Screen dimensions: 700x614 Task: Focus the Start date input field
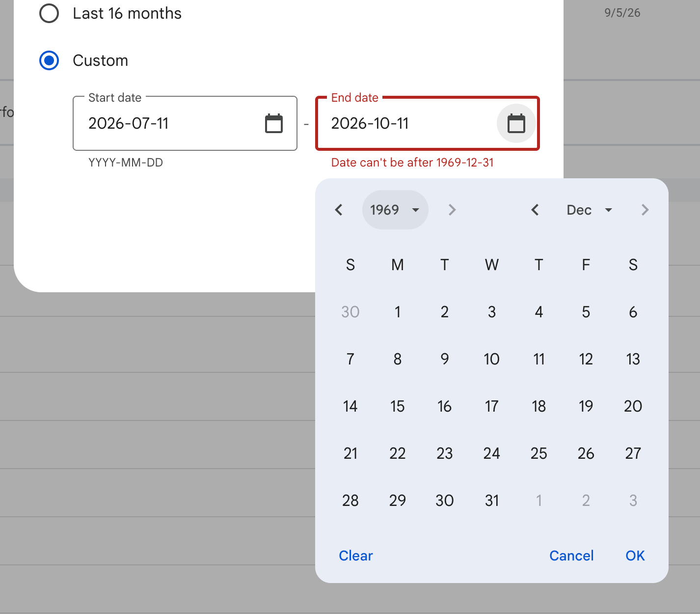tap(185, 123)
